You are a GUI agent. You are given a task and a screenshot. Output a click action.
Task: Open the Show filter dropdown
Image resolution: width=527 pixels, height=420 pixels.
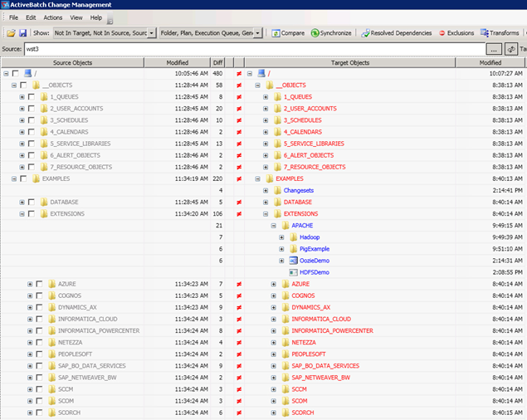point(151,33)
